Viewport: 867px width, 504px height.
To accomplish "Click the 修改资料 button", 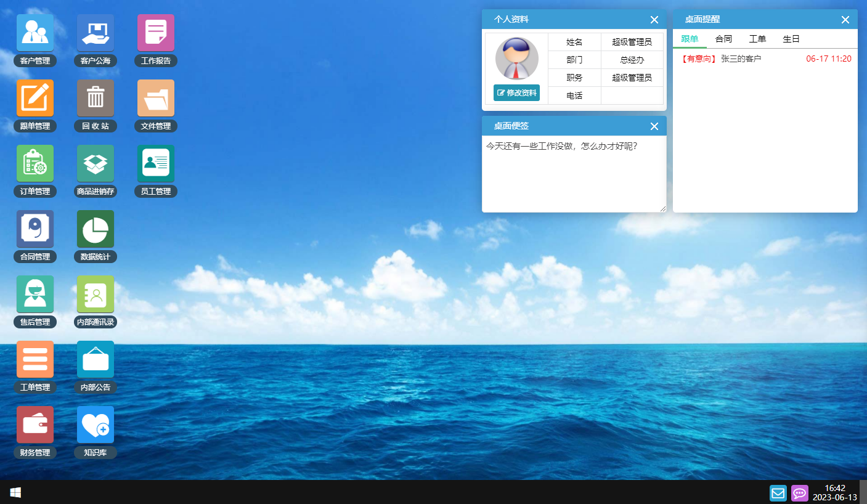I will pos(516,92).
